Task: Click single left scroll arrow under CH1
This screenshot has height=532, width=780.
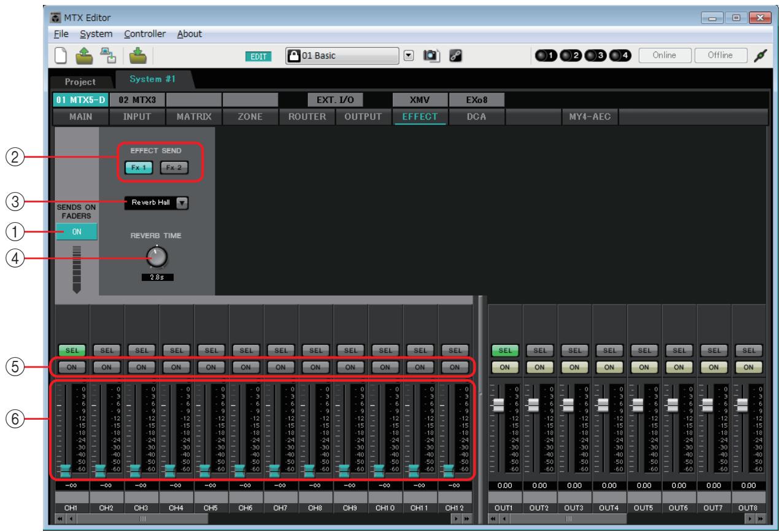Action: coord(72,519)
